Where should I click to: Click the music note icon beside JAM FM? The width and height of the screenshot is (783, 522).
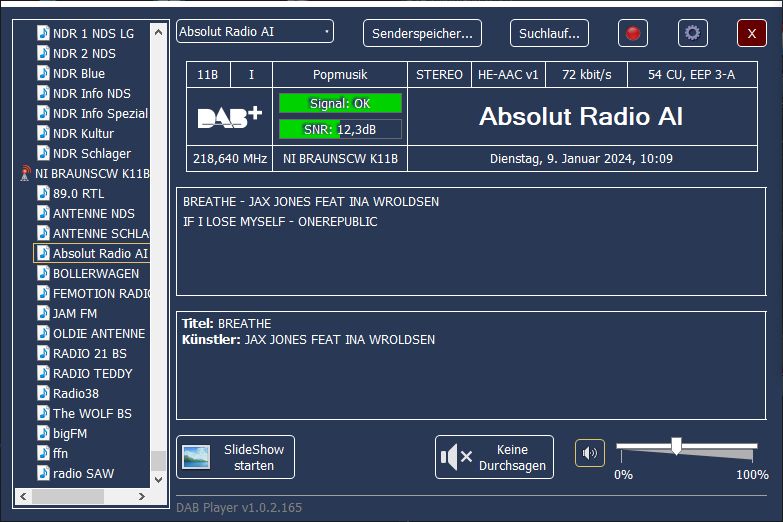[x=43, y=313]
